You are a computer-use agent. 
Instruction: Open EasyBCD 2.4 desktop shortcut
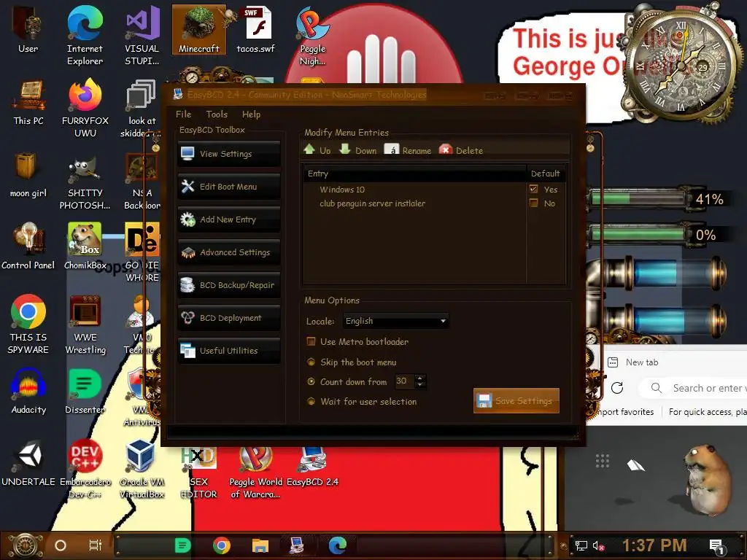point(312,467)
